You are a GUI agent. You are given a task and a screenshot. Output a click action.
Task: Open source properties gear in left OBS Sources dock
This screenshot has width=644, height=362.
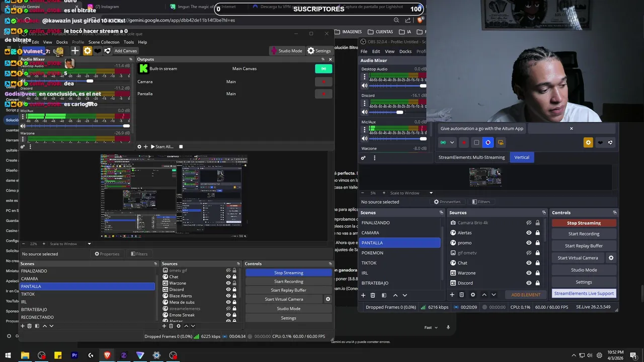(x=178, y=326)
